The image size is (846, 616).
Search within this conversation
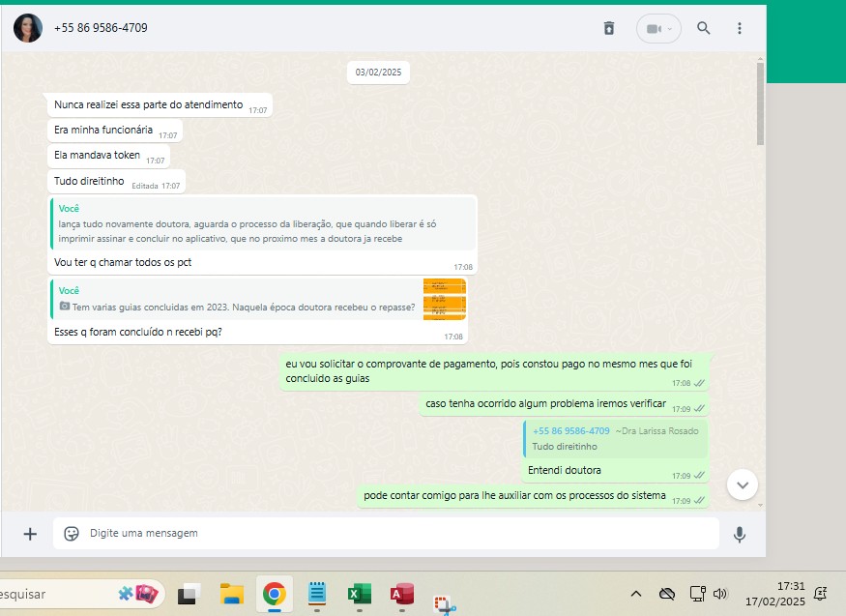(x=703, y=28)
